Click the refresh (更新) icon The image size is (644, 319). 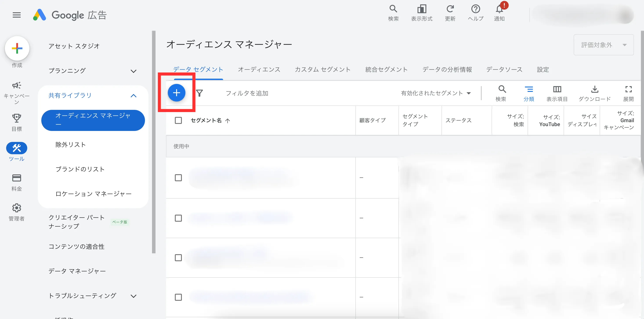(450, 9)
